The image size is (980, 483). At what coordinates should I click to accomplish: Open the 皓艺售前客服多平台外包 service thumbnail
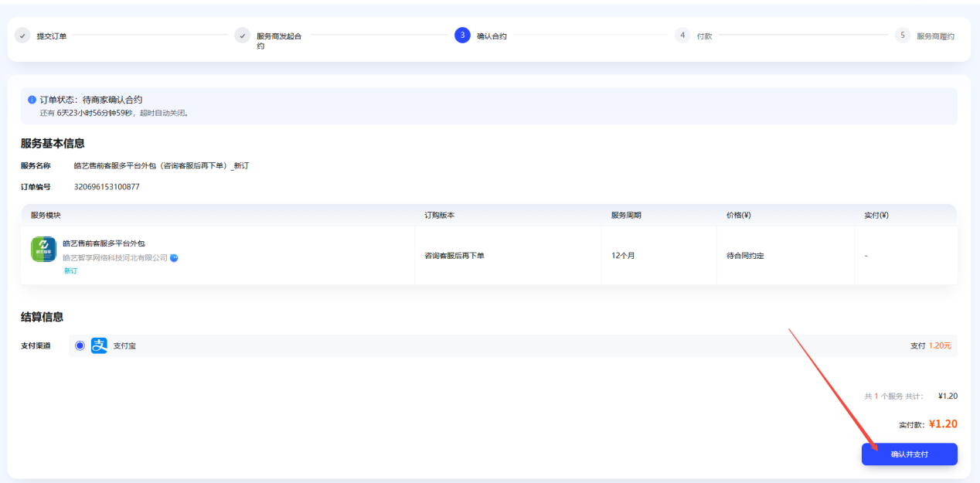click(x=43, y=250)
